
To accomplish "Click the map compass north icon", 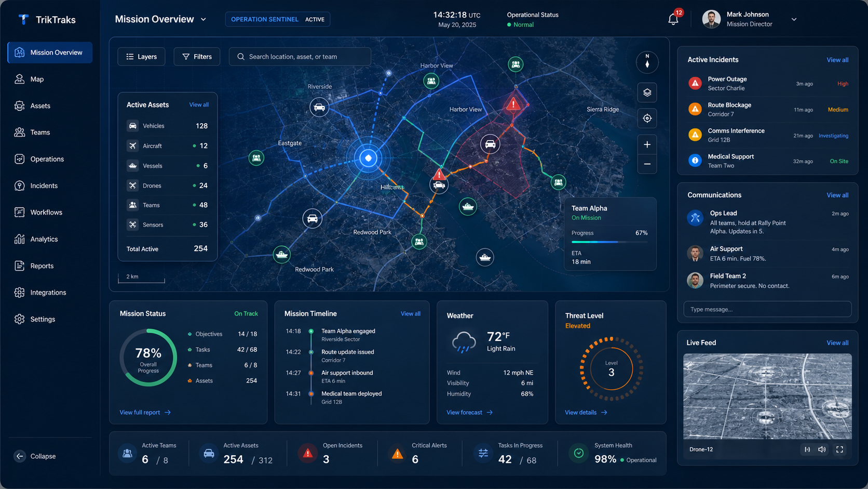I will 647,62.
